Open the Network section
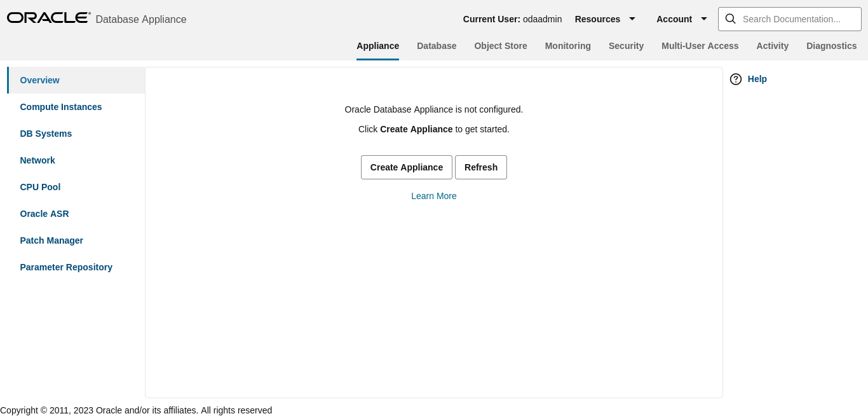This screenshot has height=416, width=868. (x=76, y=160)
